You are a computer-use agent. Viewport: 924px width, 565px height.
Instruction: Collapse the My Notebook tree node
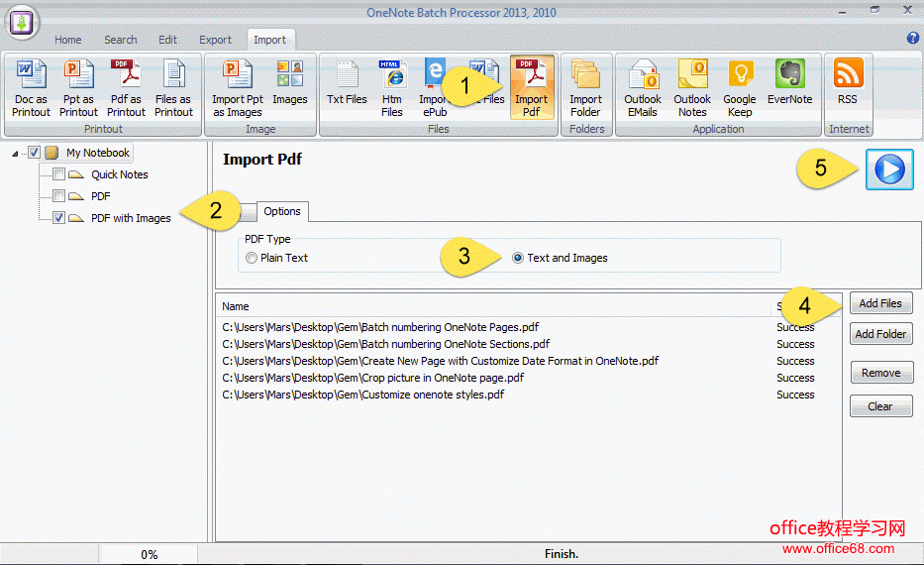coord(15,153)
